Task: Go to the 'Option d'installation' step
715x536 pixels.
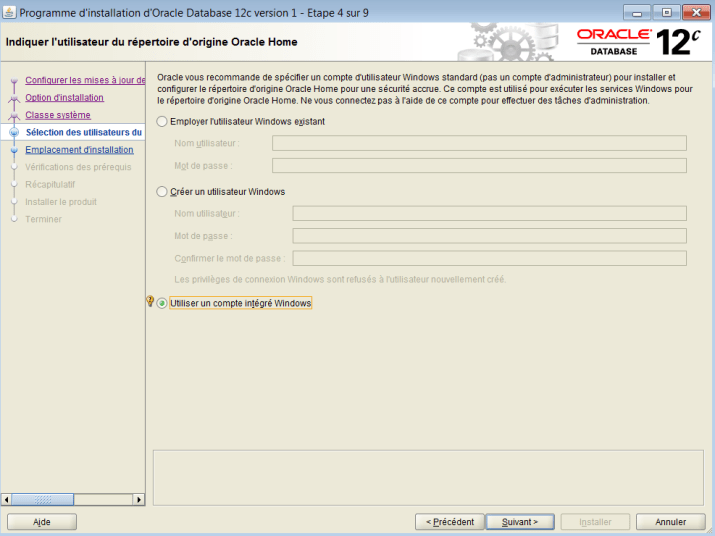Action: 64,98
